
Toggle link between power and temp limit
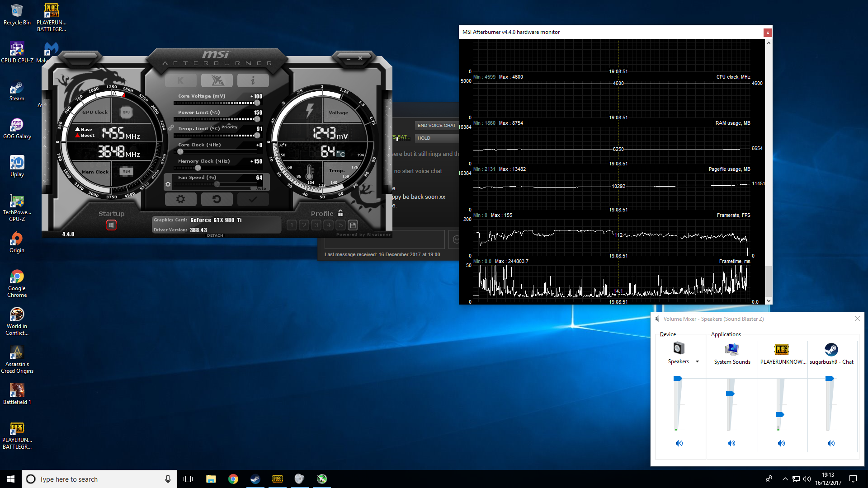tap(171, 128)
